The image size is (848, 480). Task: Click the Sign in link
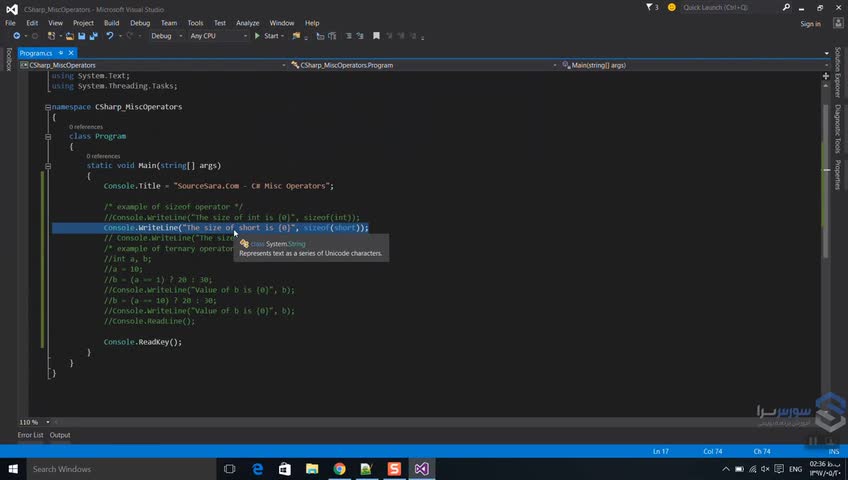click(810, 24)
